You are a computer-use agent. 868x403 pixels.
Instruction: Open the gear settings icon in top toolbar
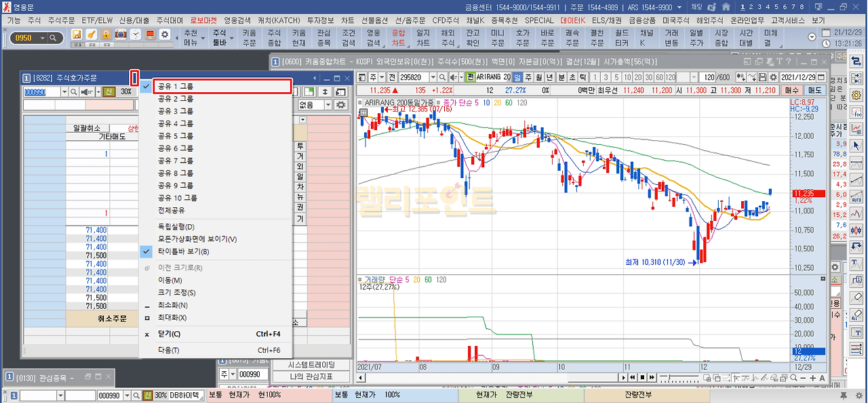(164, 35)
